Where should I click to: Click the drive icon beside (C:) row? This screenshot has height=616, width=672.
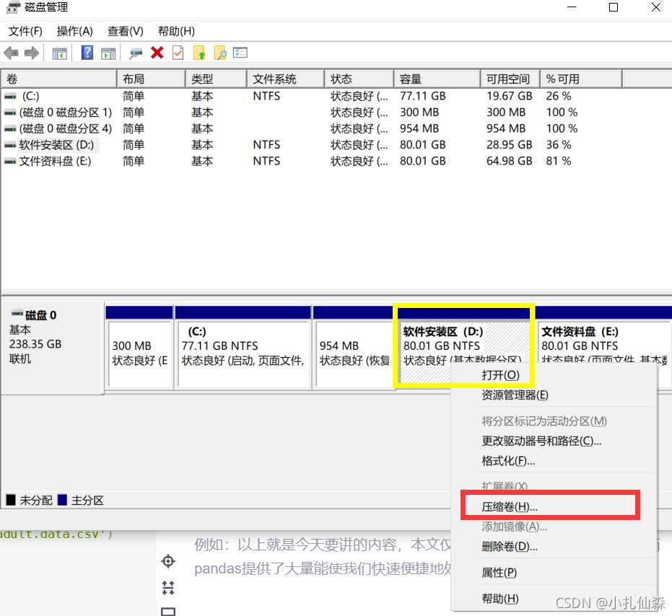pyautogui.click(x=10, y=97)
